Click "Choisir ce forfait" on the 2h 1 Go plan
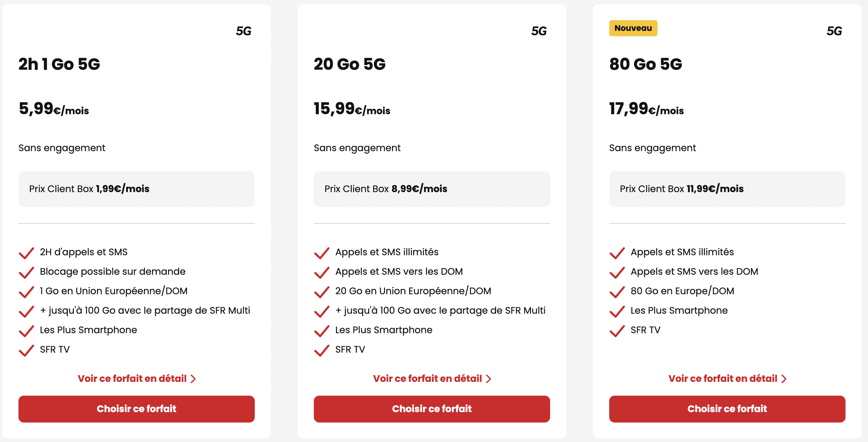The height and width of the screenshot is (442, 868). click(137, 409)
